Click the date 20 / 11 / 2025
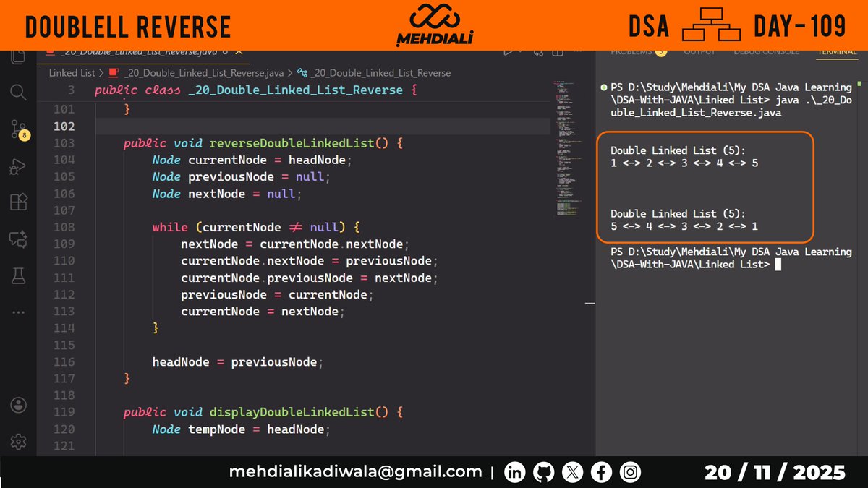The width and height of the screenshot is (868, 488). click(x=775, y=473)
